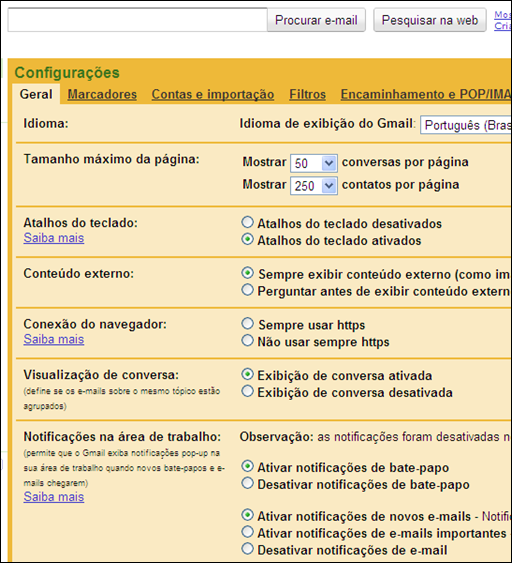Viewport: 512px width, 563px height.
Task: Open Encaminhamento e POP/IMAP tab
Action: (x=426, y=94)
